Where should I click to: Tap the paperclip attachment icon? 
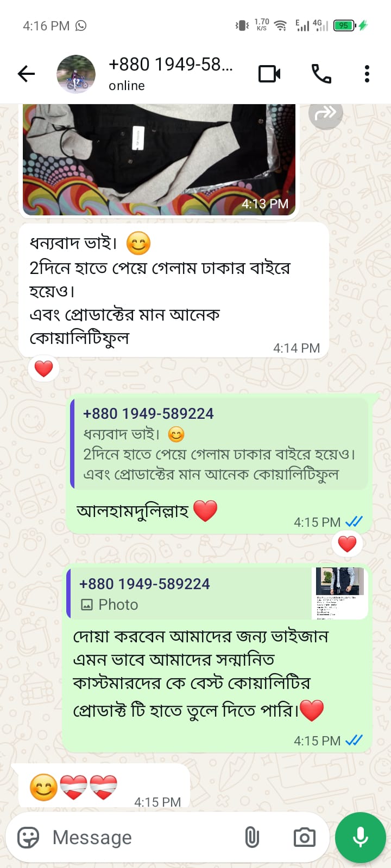(251, 838)
